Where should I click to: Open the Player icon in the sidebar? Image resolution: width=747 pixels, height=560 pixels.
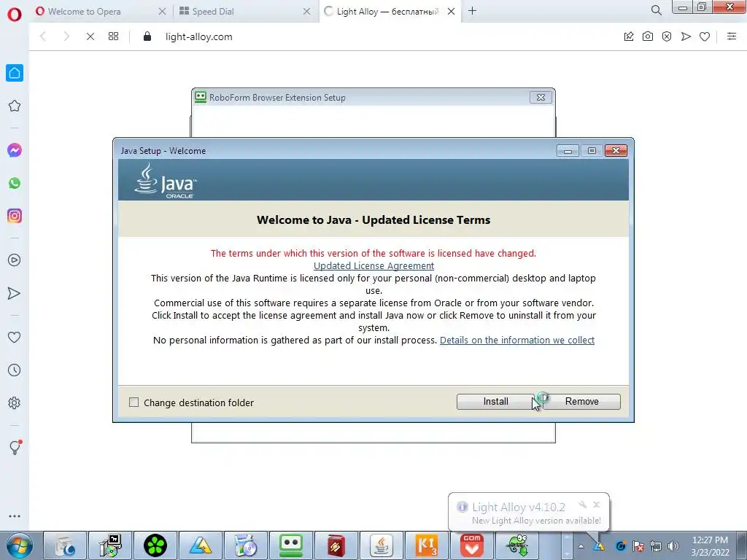pyautogui.click(x=15, y=260)
